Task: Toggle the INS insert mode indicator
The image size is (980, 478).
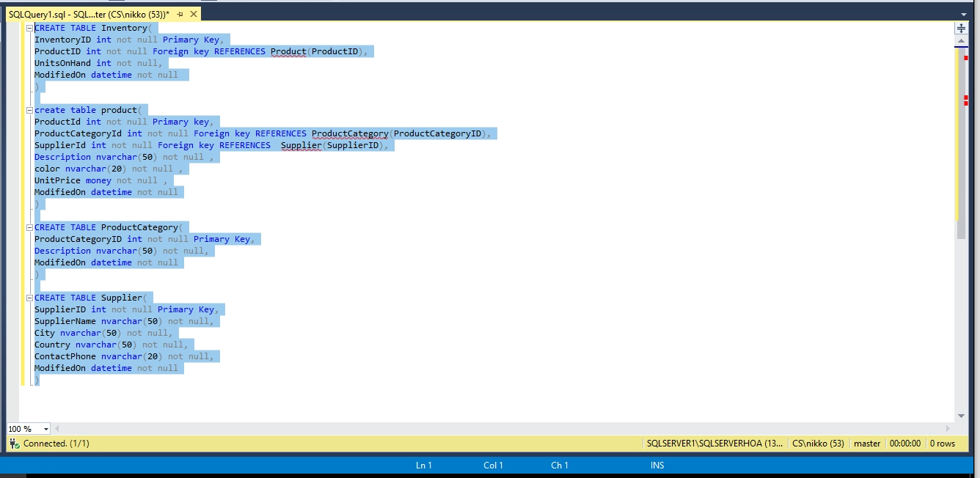Action: 657,465
